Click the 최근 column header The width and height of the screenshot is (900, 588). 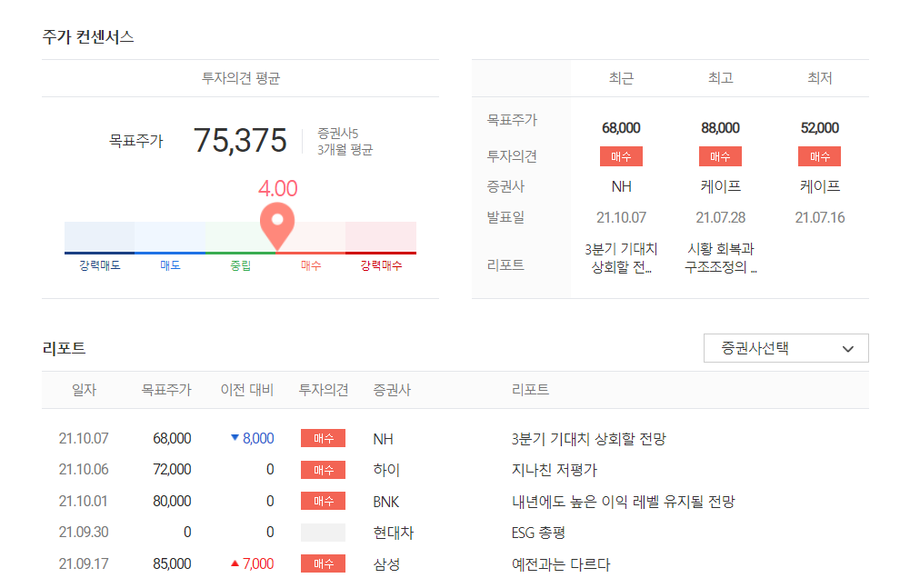(621, 78)
